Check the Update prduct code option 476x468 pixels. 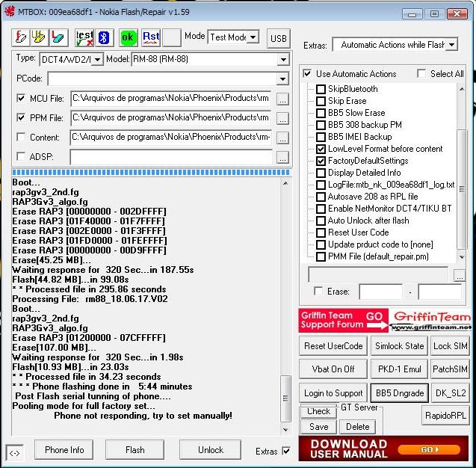point(321,244)
